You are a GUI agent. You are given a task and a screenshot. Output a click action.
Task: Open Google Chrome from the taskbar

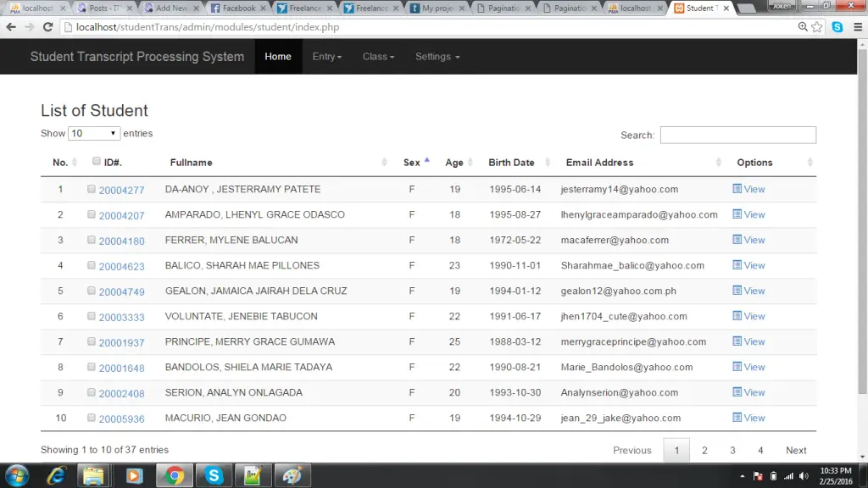coord(175,475)
